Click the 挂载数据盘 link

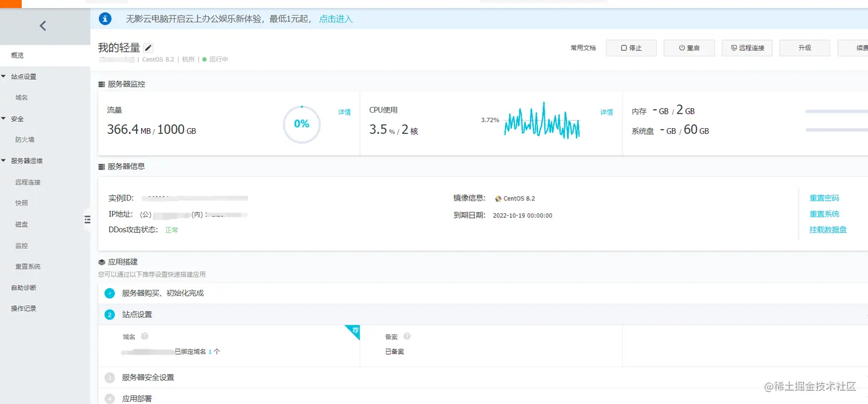click(828, 230)
